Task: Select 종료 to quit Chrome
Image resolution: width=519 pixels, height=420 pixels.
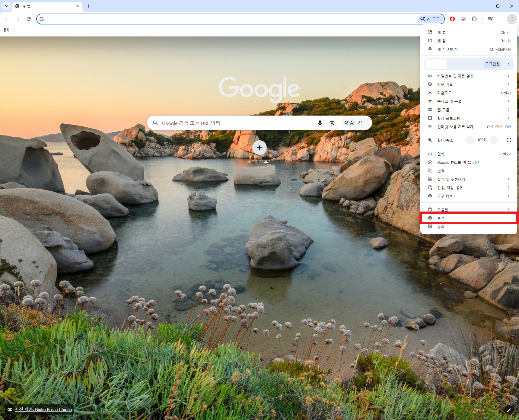Action: [x=469, y=226]
